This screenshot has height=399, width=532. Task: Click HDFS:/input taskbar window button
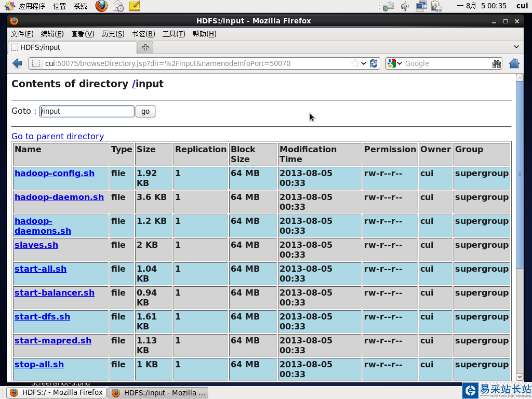click(x=158, y=393)
